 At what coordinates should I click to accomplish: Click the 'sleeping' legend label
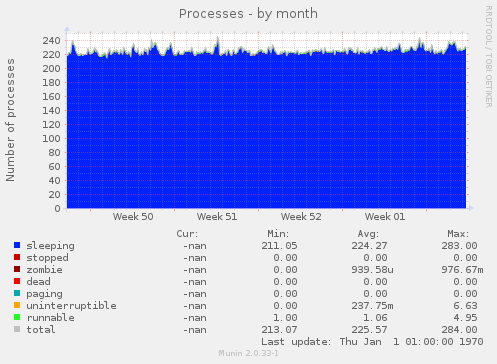(x=51, y=246)
